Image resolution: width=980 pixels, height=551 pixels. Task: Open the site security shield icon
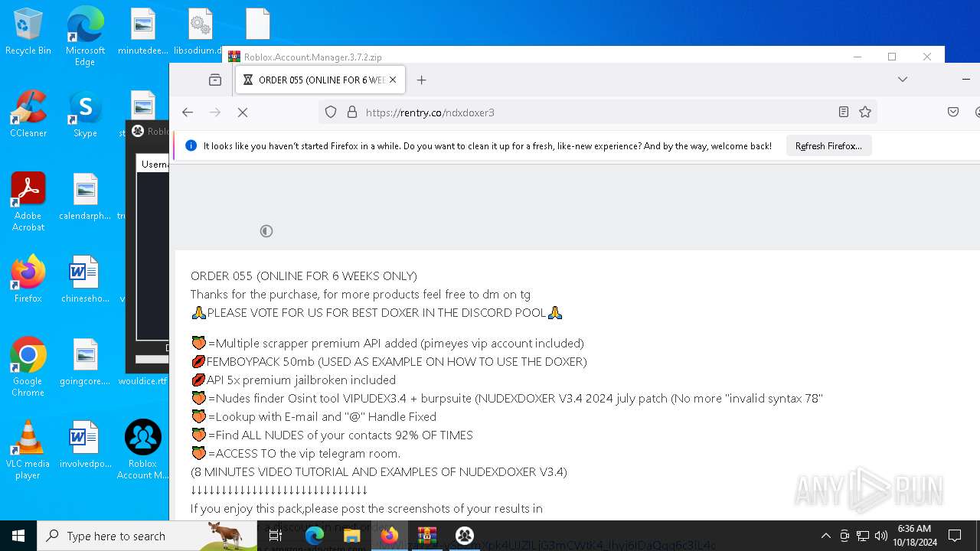pyautogui.click(x=331, y=112)
